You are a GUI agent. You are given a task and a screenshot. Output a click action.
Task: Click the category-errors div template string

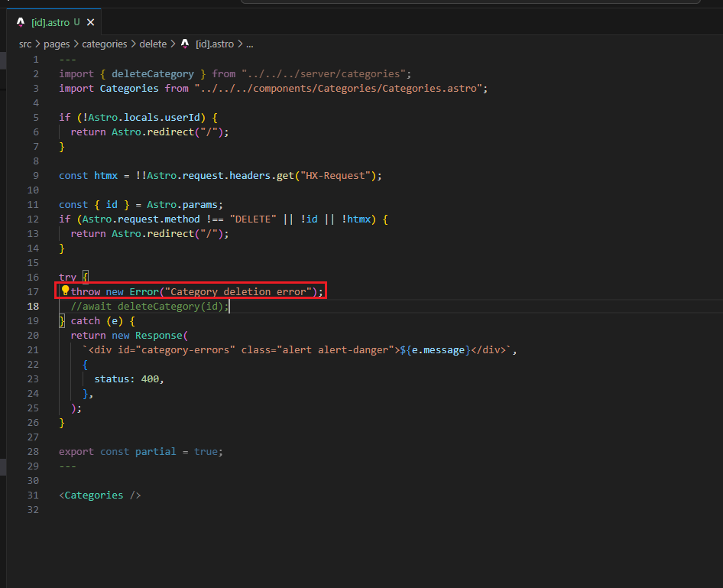(297, 350)
